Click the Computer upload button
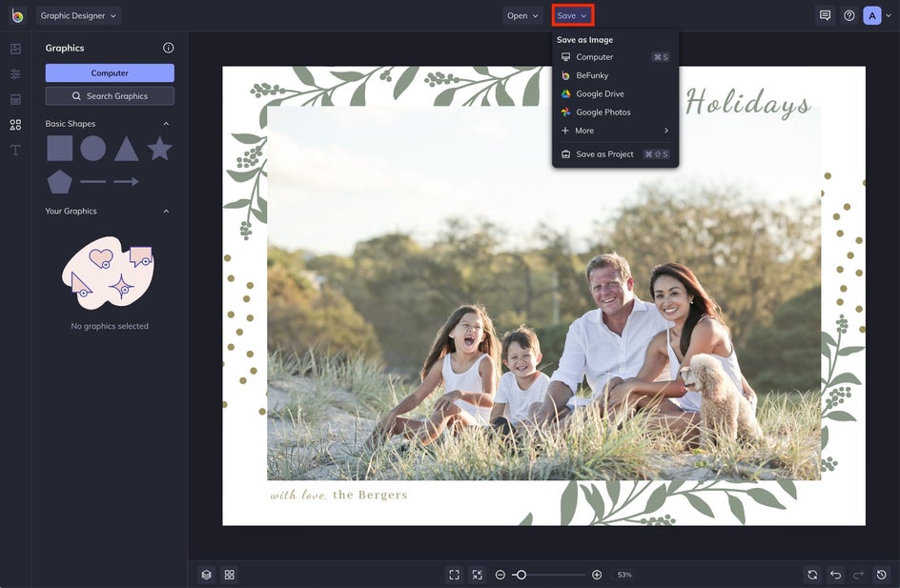The height and width of the screenshot is (588, 900). 110,72
